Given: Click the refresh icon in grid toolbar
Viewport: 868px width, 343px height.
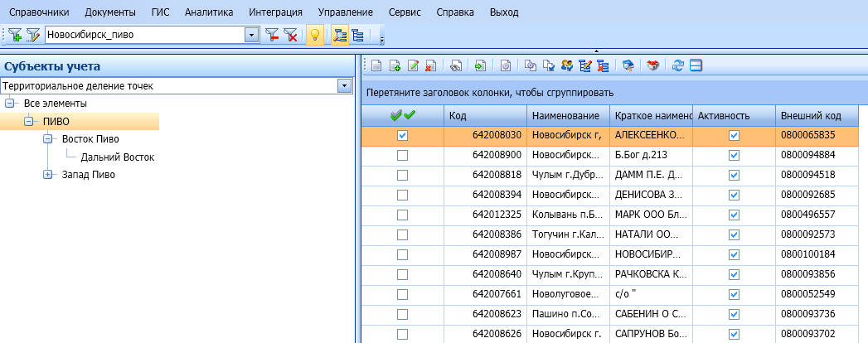Looking at the screenshot, I should pos(677,65).
